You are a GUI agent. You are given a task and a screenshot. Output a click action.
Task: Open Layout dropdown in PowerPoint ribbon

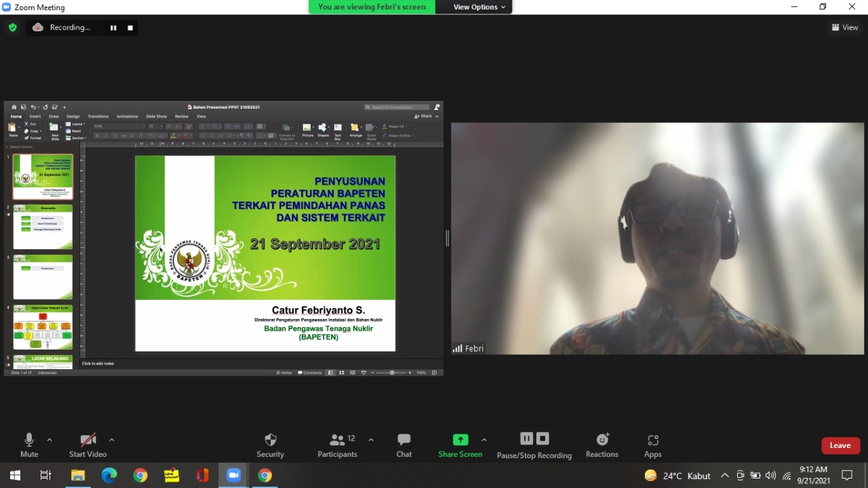point(75,124)
